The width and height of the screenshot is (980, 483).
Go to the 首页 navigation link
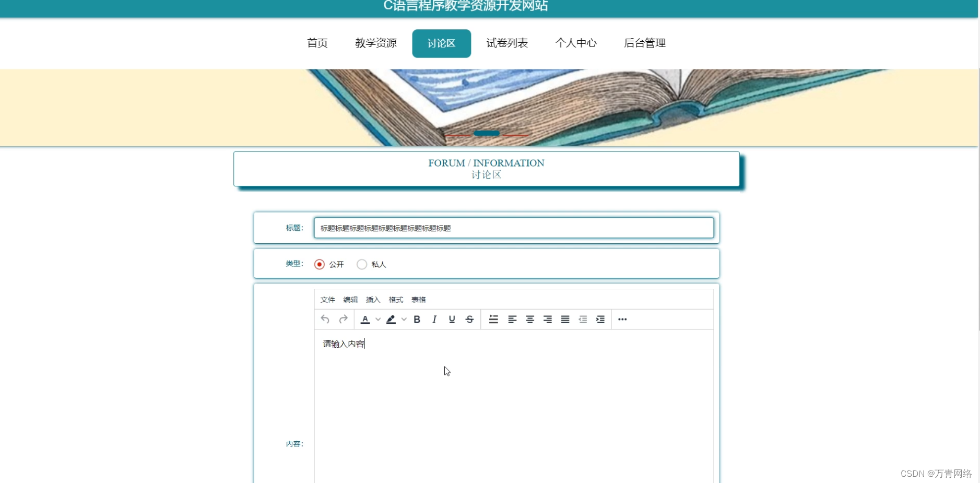pyautogui.click(x=317, y=43)
